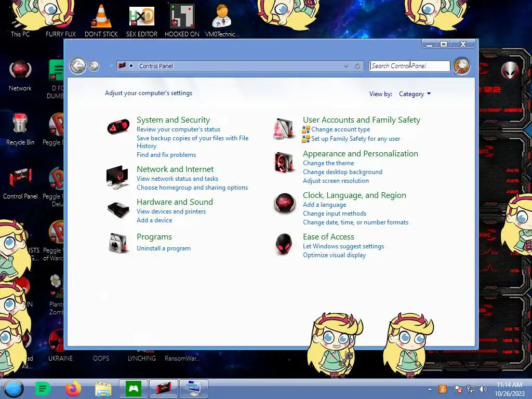Open Programs category icon
Screen dimensions: 532x399
pos(118,243)
